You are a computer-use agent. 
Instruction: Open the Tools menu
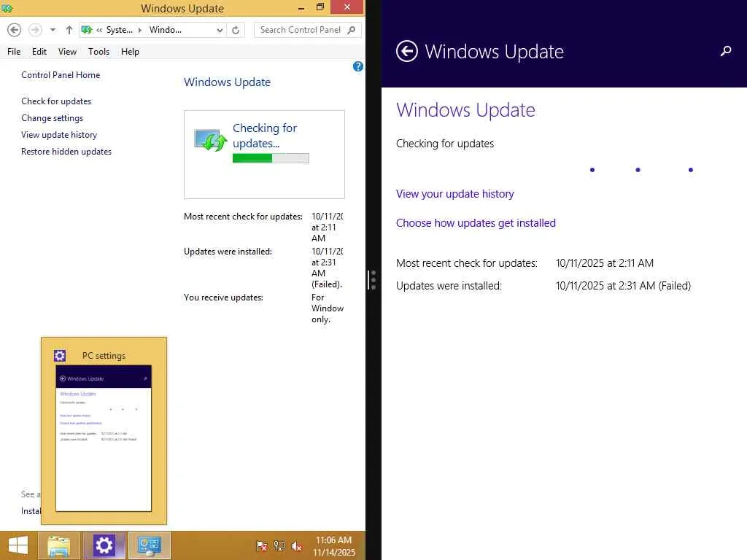point(98,52)
